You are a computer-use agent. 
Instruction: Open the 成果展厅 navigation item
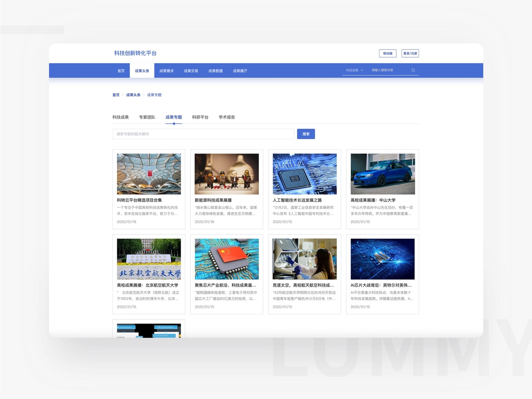pyautogui.click(x=240, y=71)
